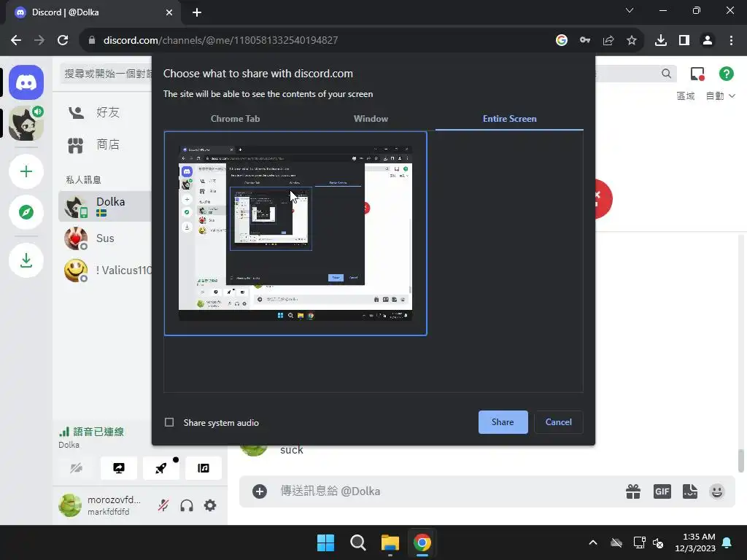747x560 pixels.
Task: Switch to Chrome Tab tab
Action: point(236,119)
